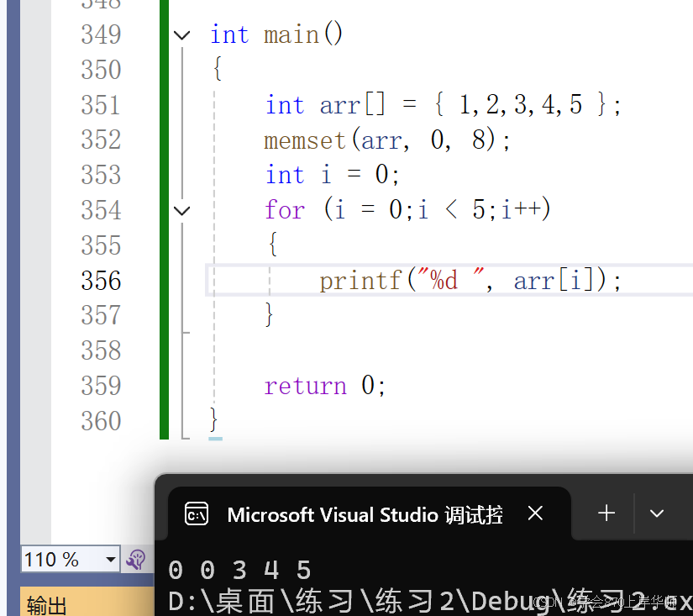
Task: Click the arr[] initializer line text
Action: tap(444, 105)
